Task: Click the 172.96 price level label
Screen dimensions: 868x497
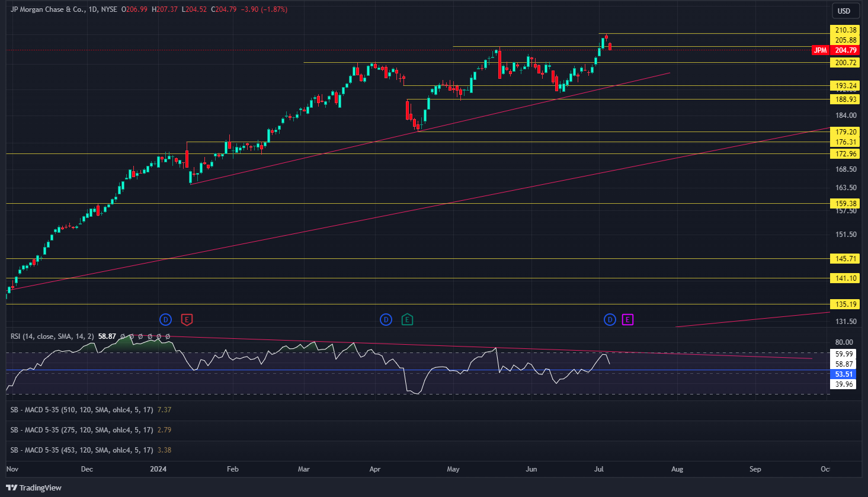Action: [845, 154]
